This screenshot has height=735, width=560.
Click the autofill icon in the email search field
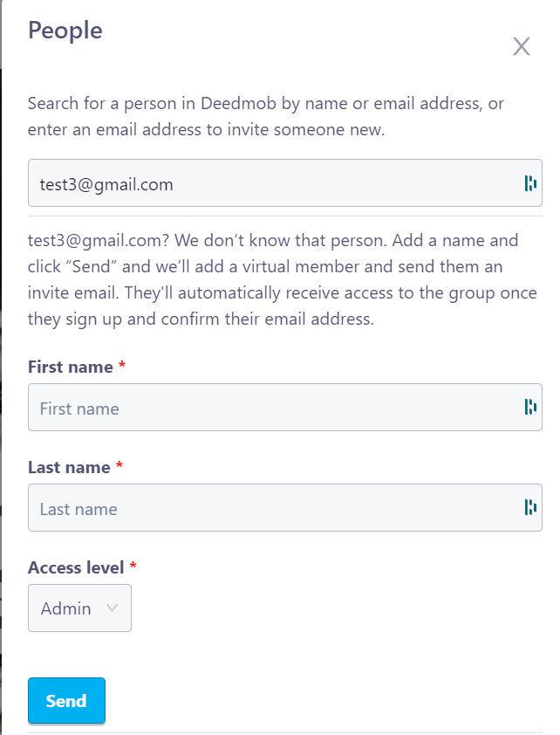[529, 183]
